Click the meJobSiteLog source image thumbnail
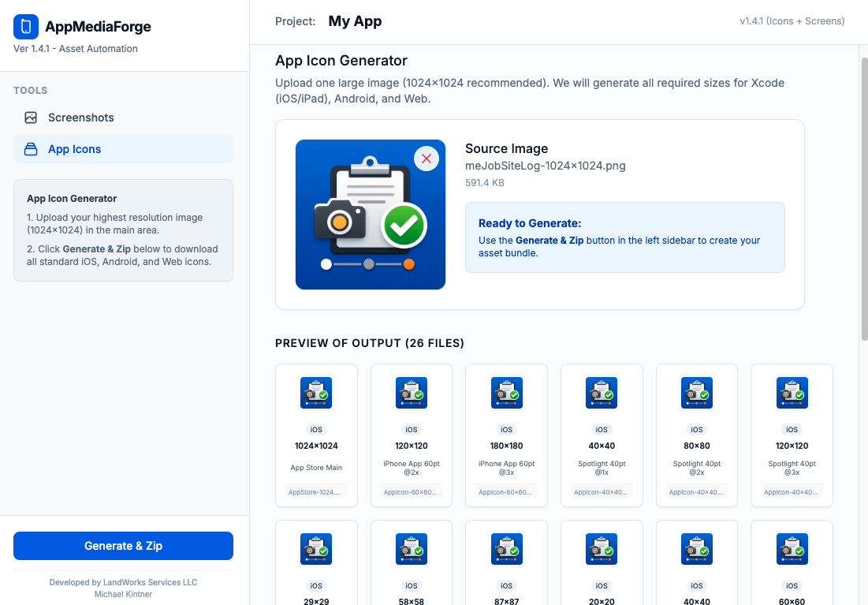Image resolution: width=868 pixels, height=605 pixels. point(371,215)
